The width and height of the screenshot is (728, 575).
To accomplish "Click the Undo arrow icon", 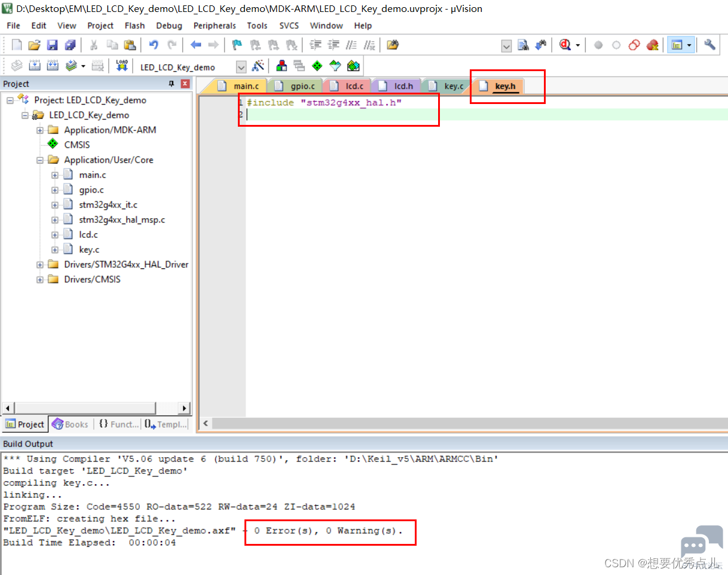I will 154,45.
